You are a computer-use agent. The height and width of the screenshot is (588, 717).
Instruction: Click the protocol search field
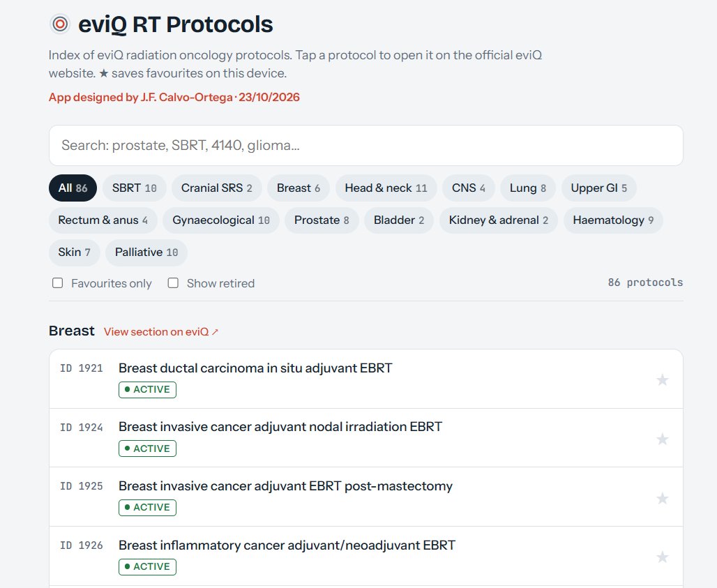point(365,145)
